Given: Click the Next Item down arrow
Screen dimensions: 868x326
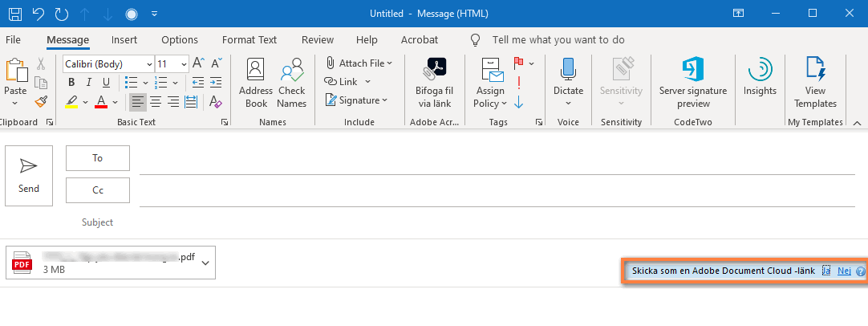Looking at the screenshot, I should click(108, 14).
